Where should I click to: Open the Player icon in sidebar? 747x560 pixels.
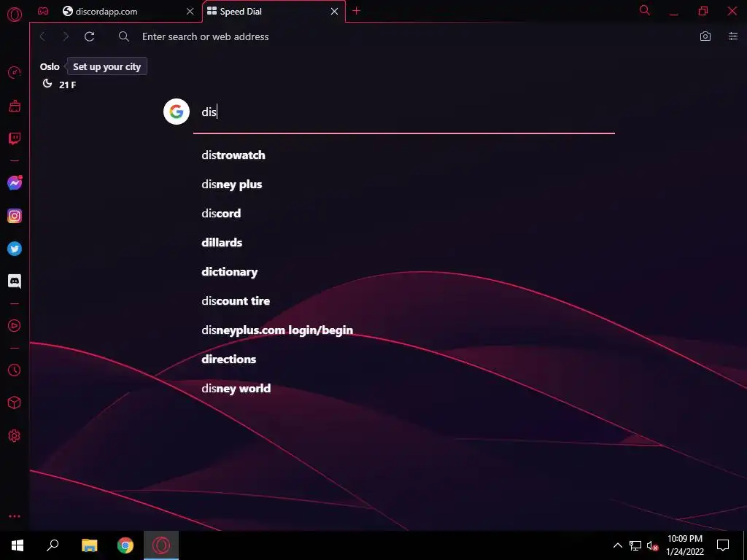(x=15, y=326)
